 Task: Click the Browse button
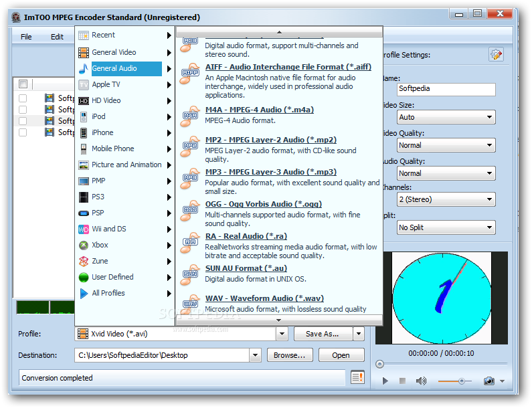click(x=289, y=355)
